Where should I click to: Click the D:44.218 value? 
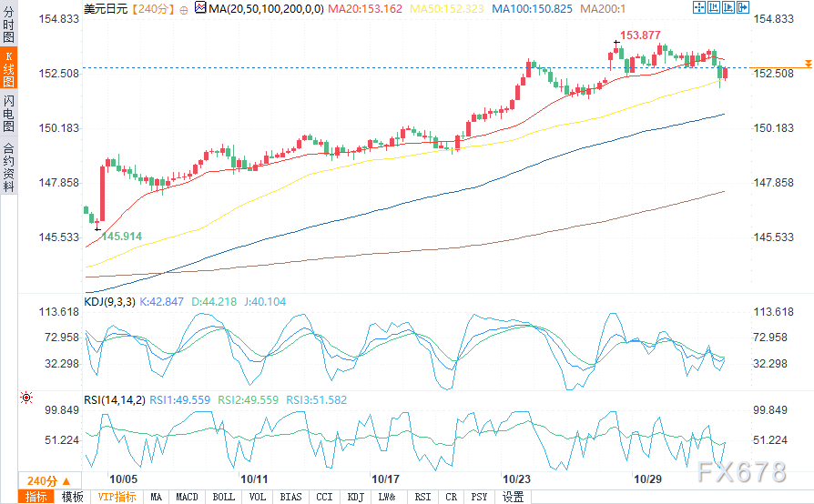(214, 302)
